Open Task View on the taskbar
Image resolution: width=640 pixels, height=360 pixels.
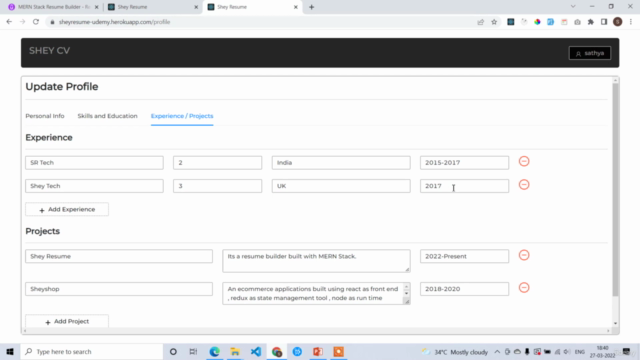193,351
